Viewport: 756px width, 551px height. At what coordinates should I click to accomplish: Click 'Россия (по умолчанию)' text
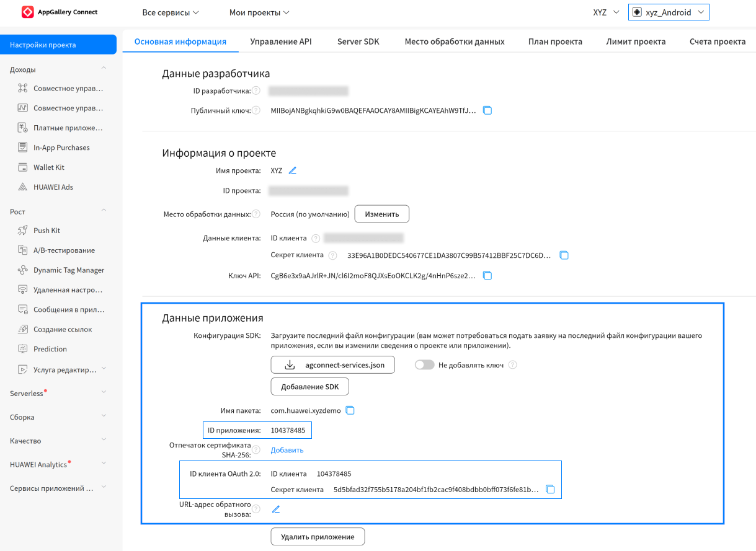tap(310, 214)
